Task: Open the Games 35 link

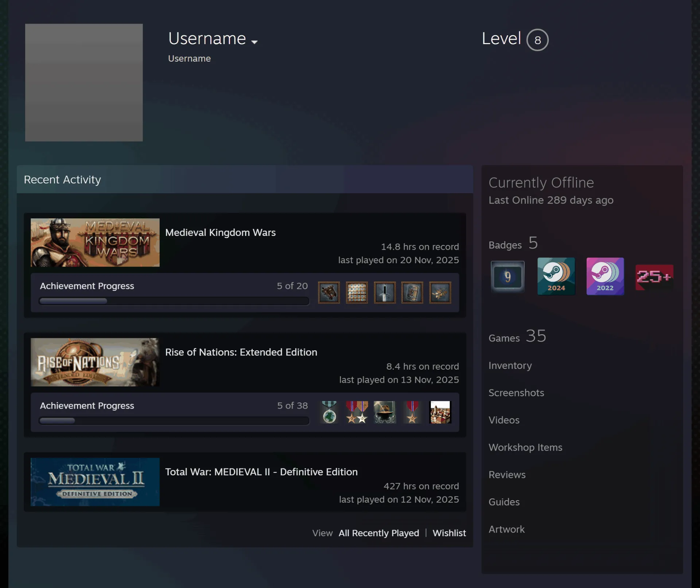Action: [517, 336]
